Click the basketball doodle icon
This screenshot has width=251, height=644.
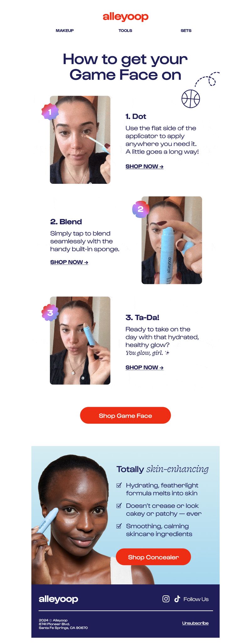(191, 99)
